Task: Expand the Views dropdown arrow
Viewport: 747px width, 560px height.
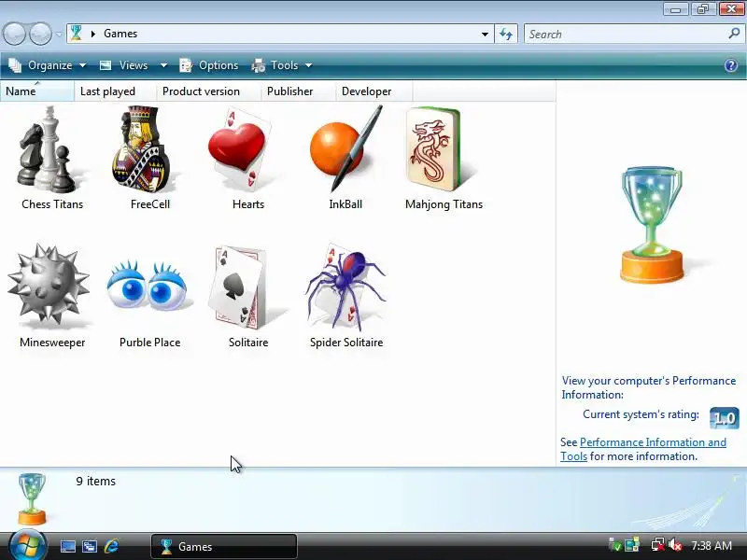Action: (163, 65)
